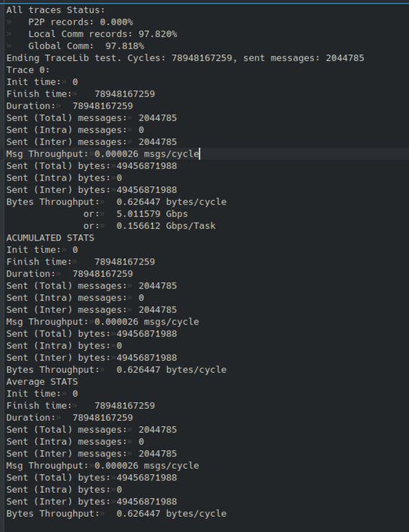The height and width of the screenshot is (532, 409).
Task: Click the 'Average STATS' heading
Action: [42, 382]
